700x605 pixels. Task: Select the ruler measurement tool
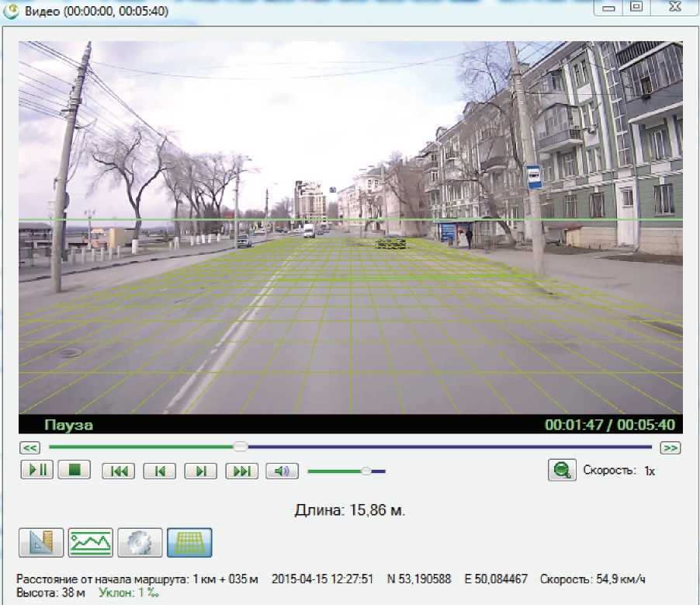[x=41, y=542]
